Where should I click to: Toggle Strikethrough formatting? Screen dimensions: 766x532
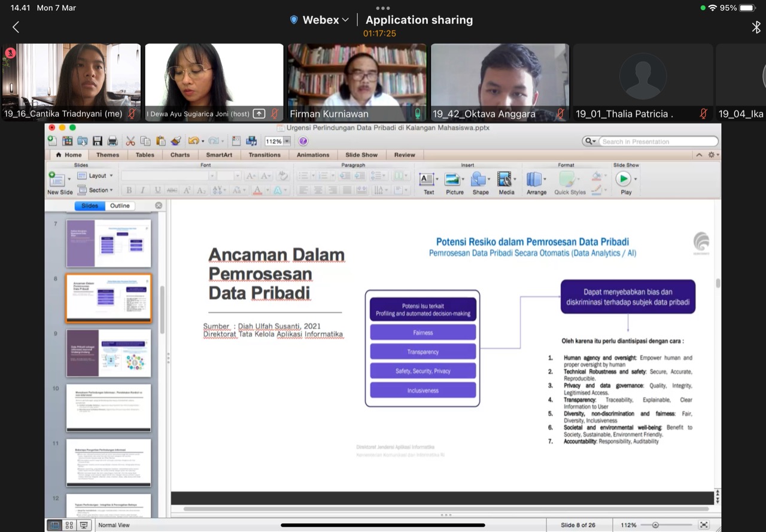(172, 190)
